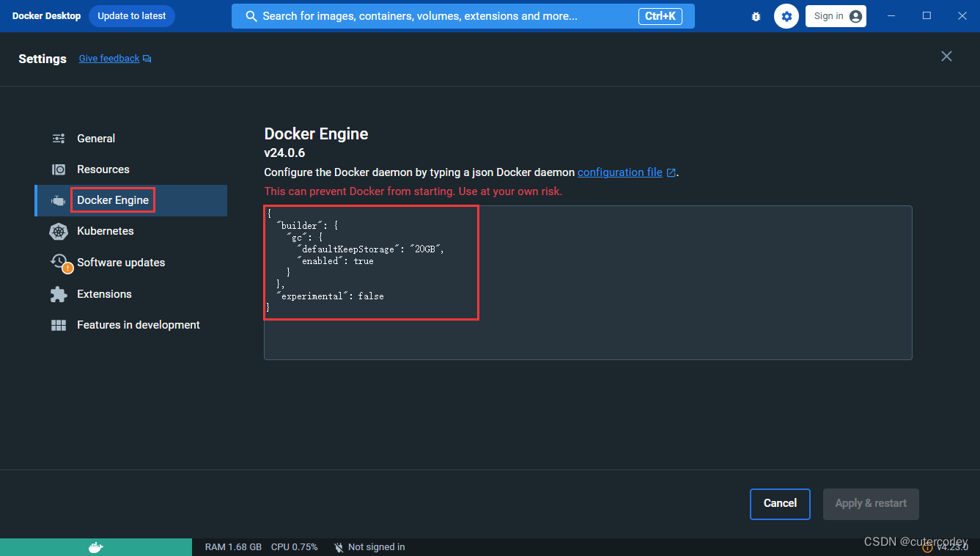Click the Features in development grid icon
Viewport: 980px width, 556px height.
[59, 325]
